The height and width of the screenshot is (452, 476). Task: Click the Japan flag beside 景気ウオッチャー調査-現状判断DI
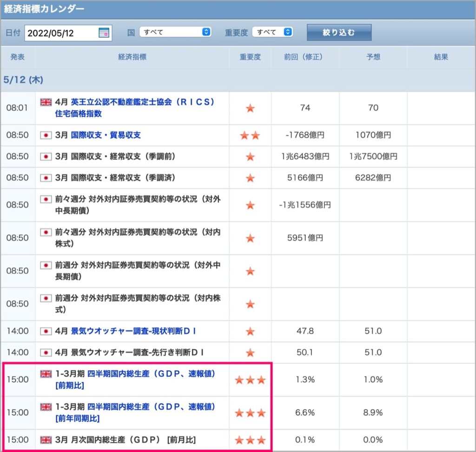click(46, 331)
